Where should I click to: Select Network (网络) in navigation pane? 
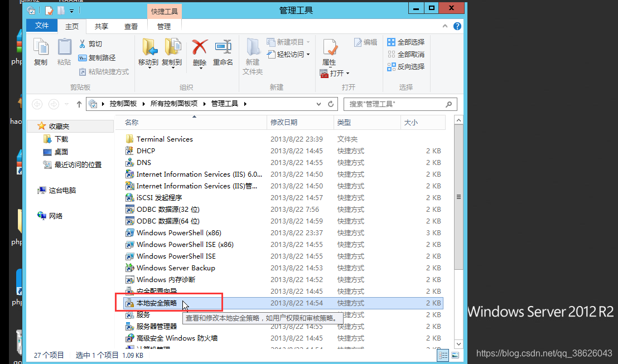56,216
